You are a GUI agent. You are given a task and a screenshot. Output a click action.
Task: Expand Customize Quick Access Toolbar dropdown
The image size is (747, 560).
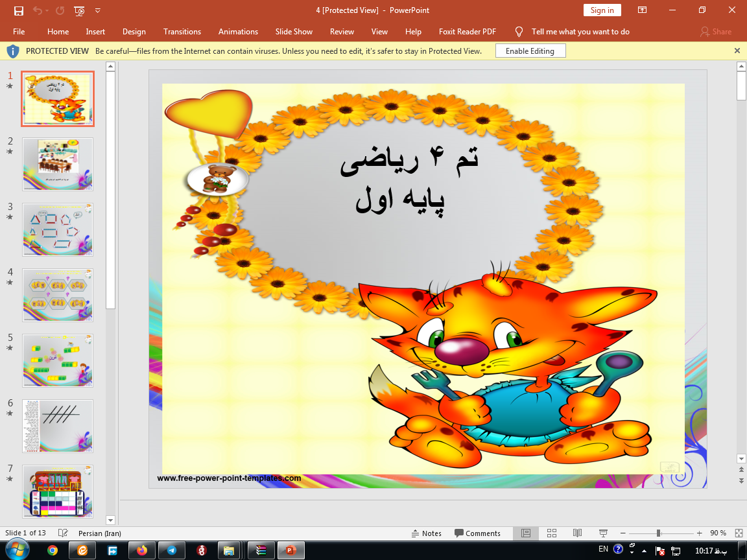pos(98,10)
